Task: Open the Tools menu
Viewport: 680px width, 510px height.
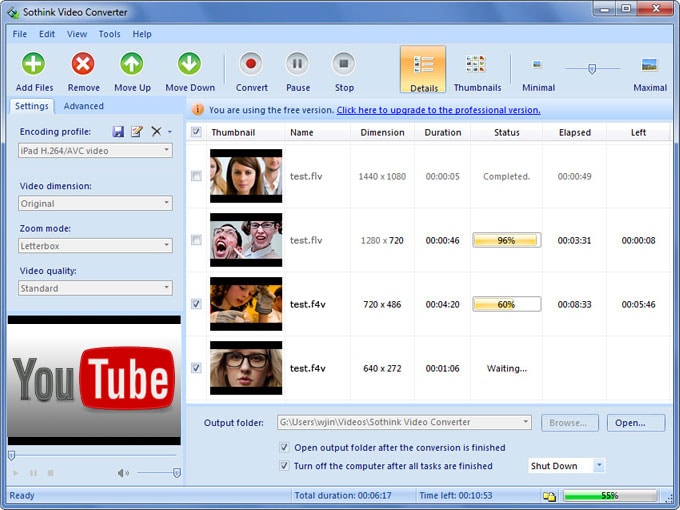Action: coord(109,34)
